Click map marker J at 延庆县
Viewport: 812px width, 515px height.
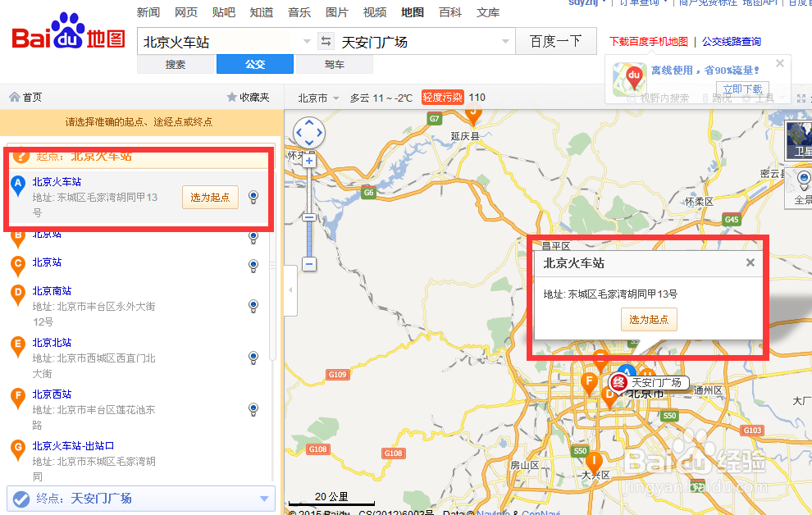(x=472, y=115)
